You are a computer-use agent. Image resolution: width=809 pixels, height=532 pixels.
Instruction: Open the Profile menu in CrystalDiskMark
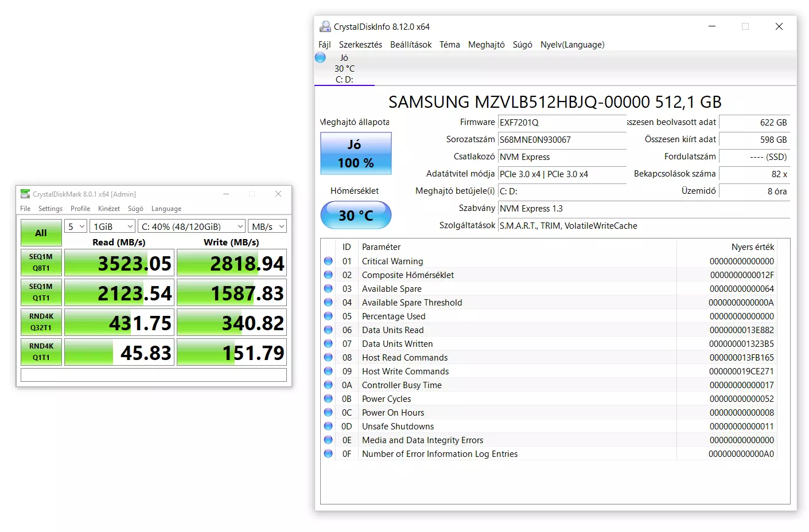pos(80,209)
